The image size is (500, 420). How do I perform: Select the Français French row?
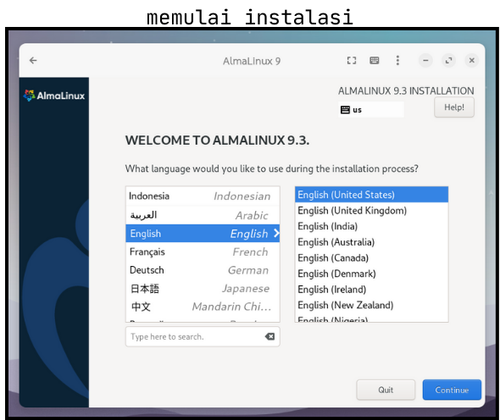coord(203,252)
